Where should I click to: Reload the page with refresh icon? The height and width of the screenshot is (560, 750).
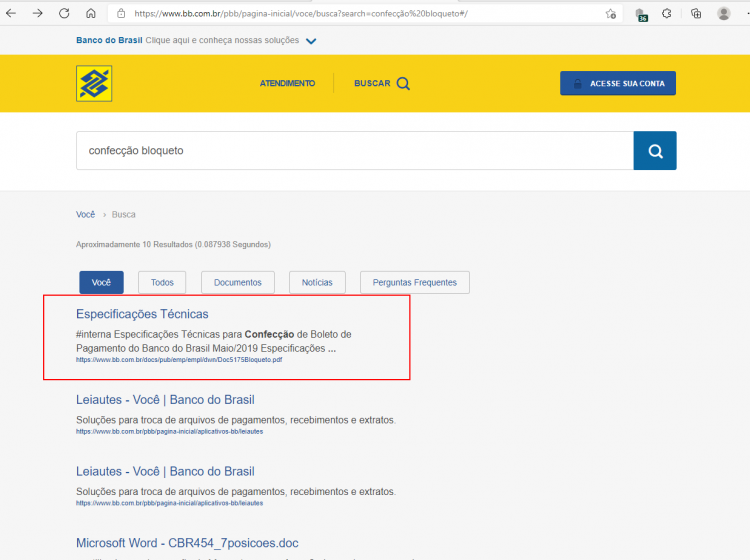click(64, 13)
